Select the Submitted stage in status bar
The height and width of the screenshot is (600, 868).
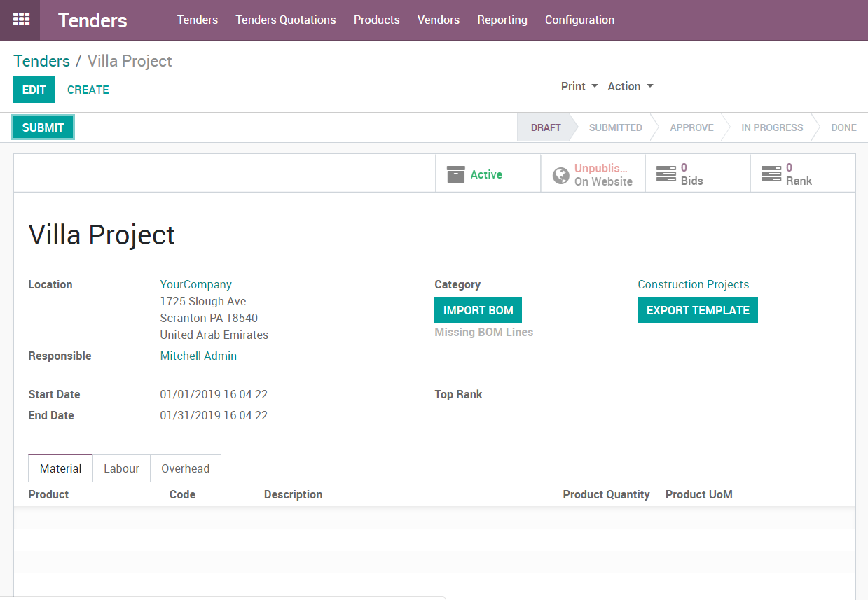[x=615, y=127]
